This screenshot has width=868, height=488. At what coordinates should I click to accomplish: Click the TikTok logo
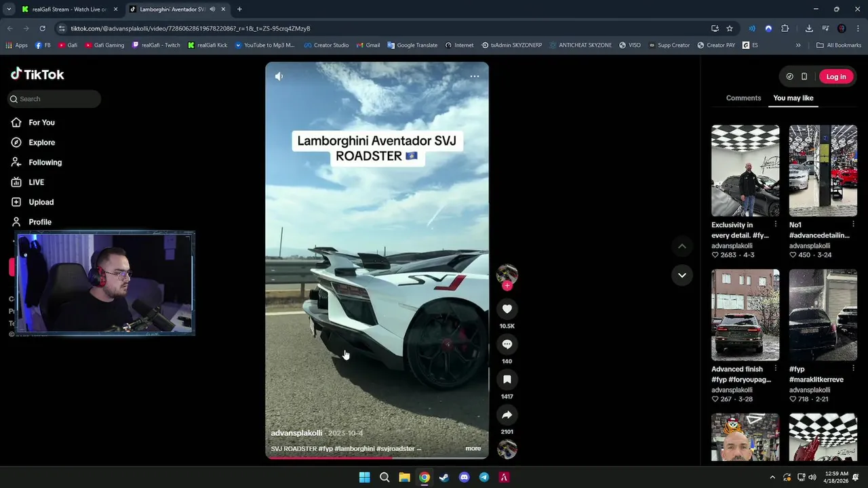pos(37,75)
